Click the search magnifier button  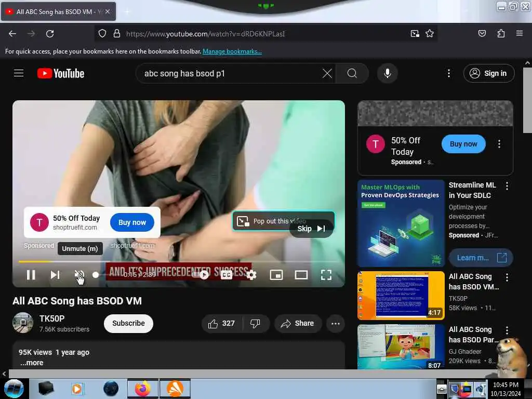click(x=352, y=73)
